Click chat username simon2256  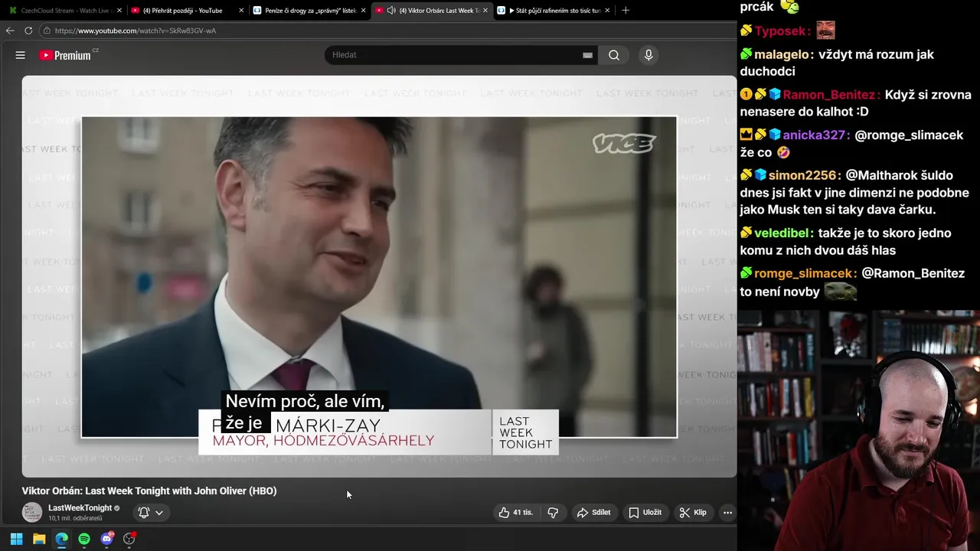click(804, 175)
